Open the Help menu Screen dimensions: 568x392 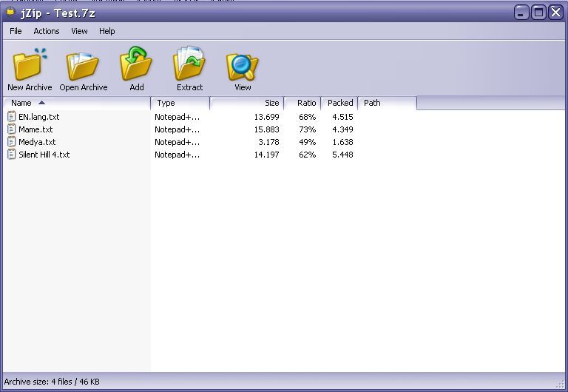[106, 31]
